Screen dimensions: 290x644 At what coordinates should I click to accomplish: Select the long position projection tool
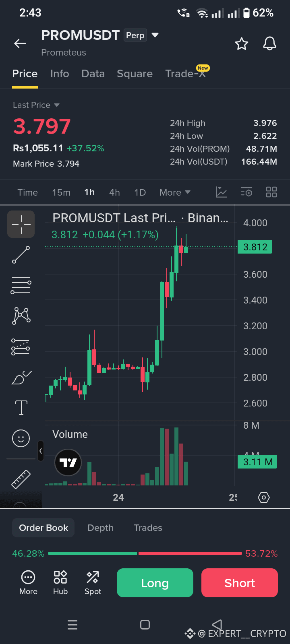(21, 347)
